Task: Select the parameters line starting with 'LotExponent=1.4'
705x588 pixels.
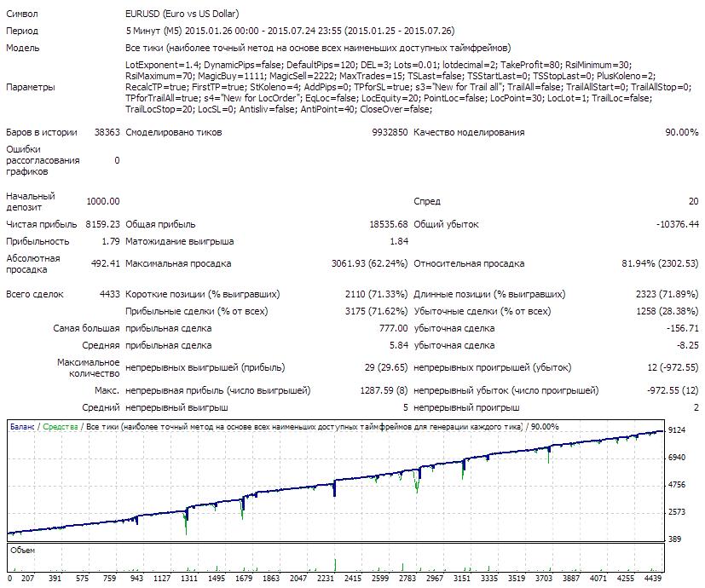Action: [x=379, y=65]
